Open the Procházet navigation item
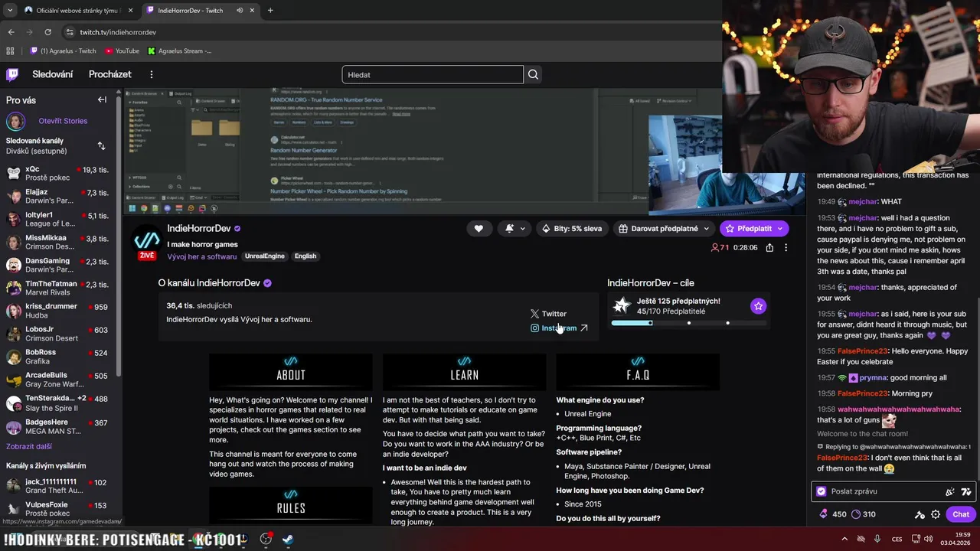Screen dimensions: 980x551 (x=110, y=74)
